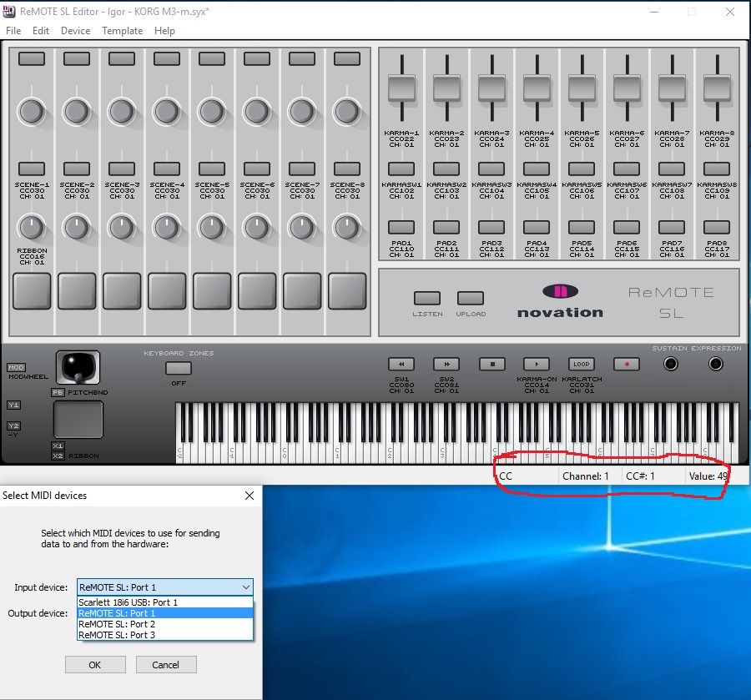Select the KARMASW5 button
The image size is (751, 700).
coord(582,169)
